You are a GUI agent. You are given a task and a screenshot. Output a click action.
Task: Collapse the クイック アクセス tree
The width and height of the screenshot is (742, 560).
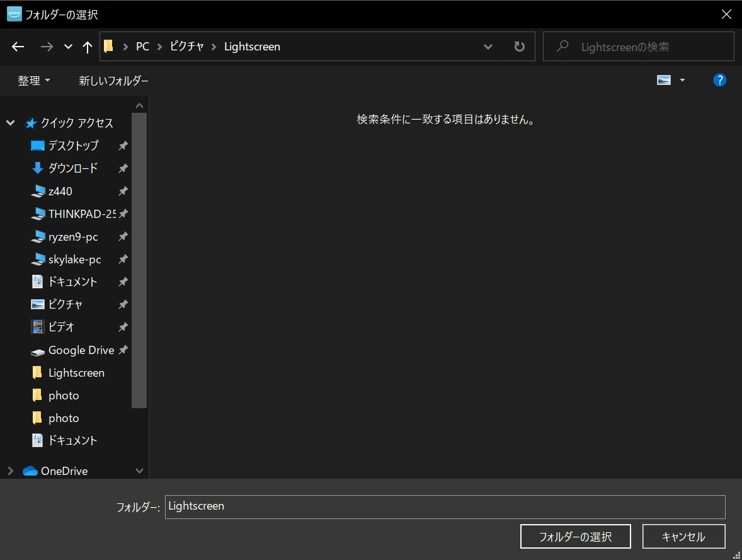tap(11, 123)
